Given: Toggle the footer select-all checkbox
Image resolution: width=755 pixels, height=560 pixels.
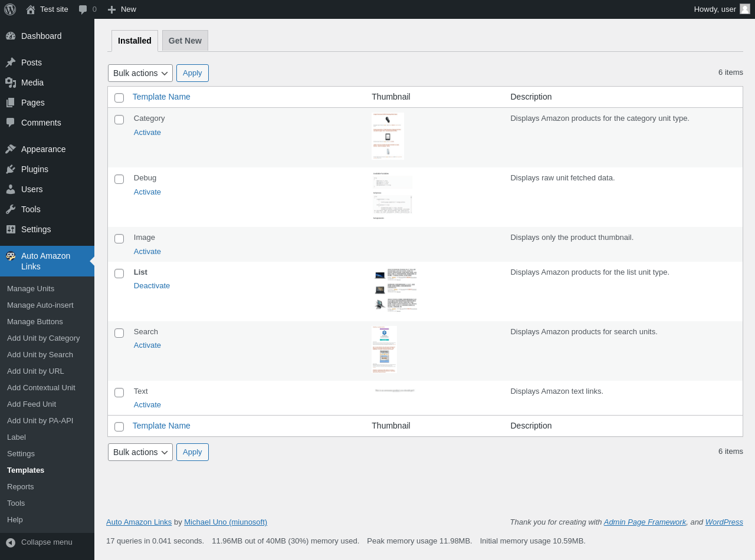Looking at the screenshot, I should (119, 427).
